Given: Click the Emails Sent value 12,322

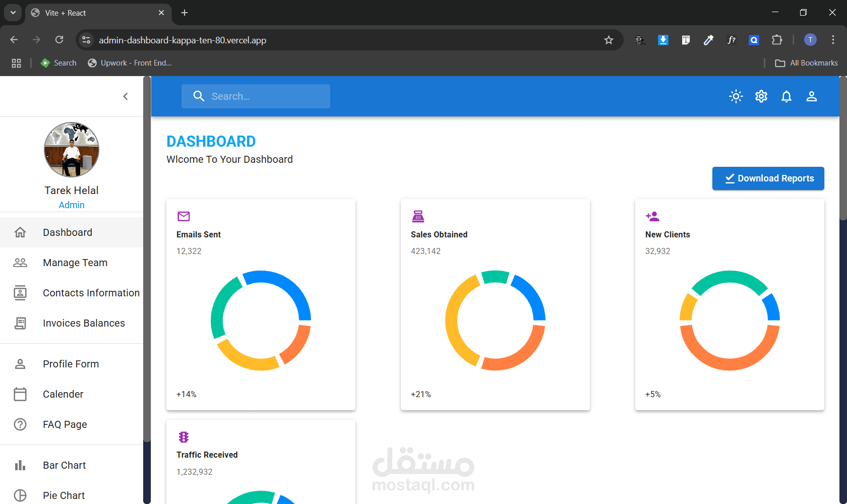Looking at the screenshot, I should click(x=189, y=251).
